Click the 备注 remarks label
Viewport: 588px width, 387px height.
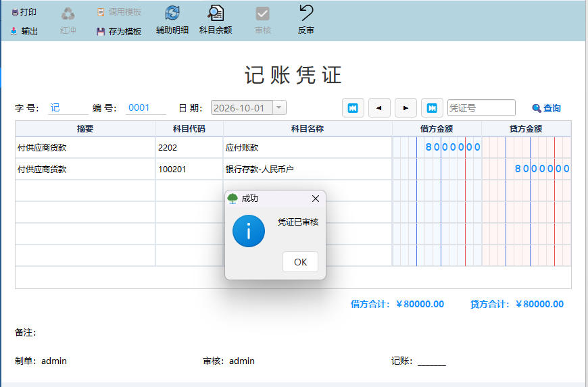[x=26, y=333]
